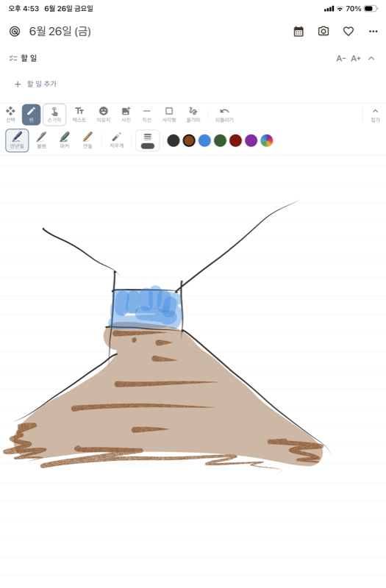The width and height of the screenshot is (386, 588).
Task: Add a task via 할 일 추가
Action: (x=35, y=84)
